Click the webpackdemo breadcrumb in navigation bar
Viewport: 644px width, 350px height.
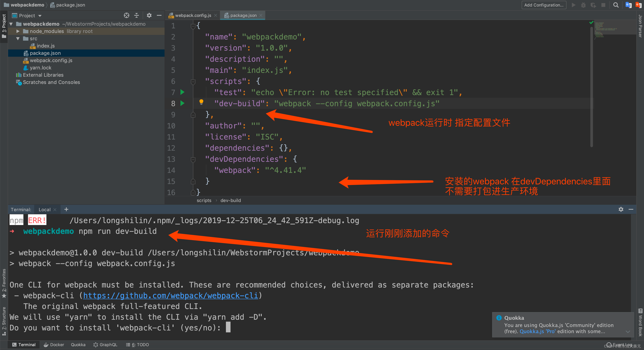point(24,5)
